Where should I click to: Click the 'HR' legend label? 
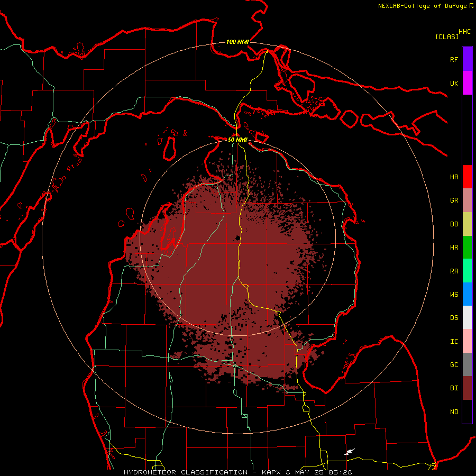(x=454, y=248)
